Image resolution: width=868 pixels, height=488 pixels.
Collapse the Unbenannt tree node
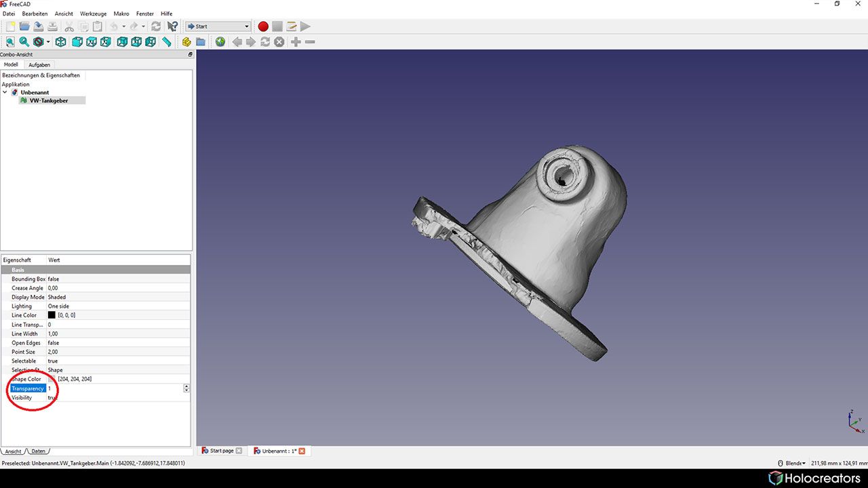click(x=5, y=92)
